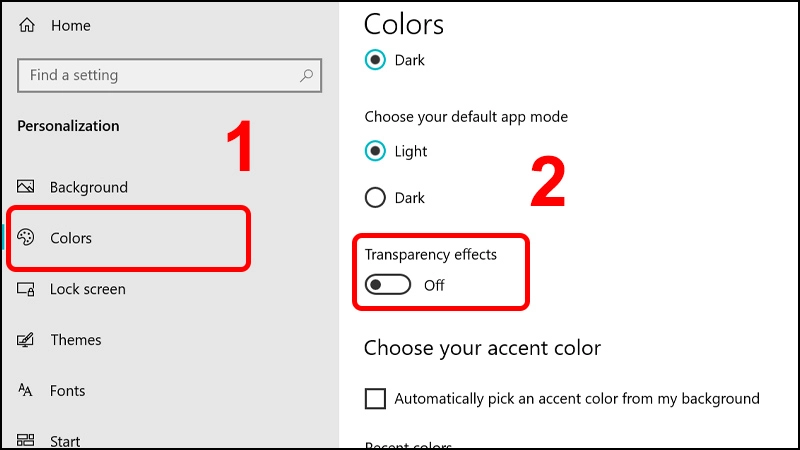The width and height of the screenshot is (800, 450).
Task: Select Dark as default app mode
Action: tap(375, 197)
